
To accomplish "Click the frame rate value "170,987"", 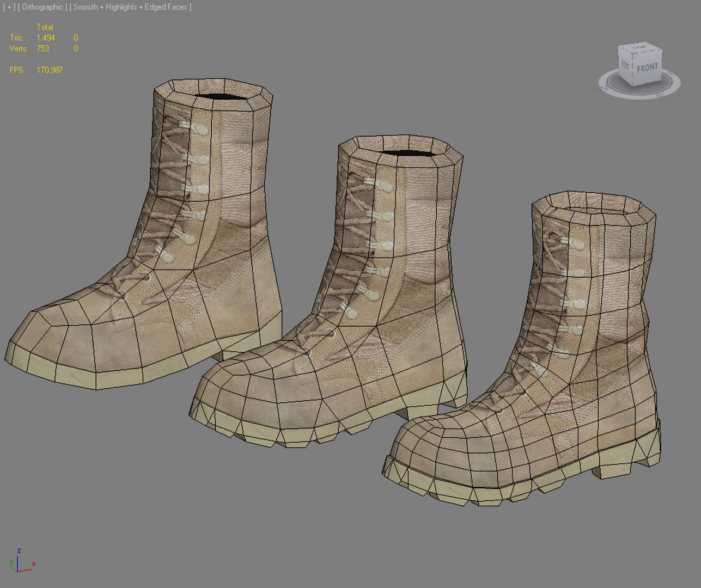I will tap(50, 70).
